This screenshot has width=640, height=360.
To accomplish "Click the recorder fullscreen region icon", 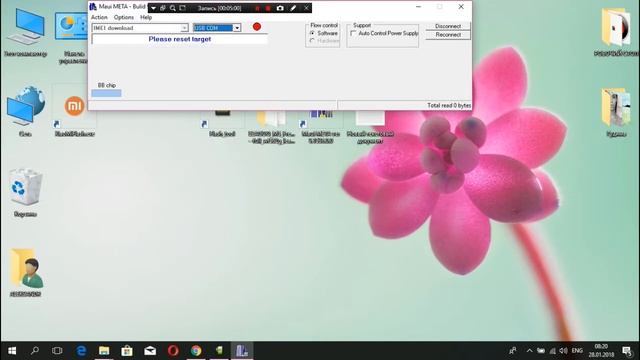I will tap(182, 8).
